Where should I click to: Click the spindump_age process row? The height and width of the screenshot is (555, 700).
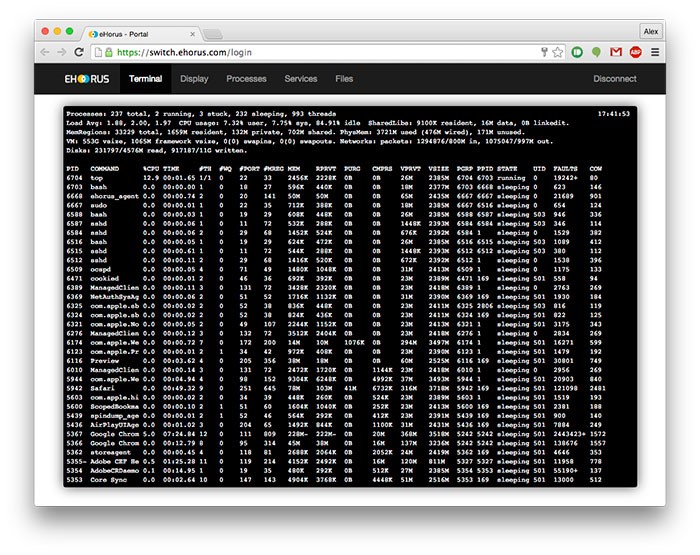334,416
